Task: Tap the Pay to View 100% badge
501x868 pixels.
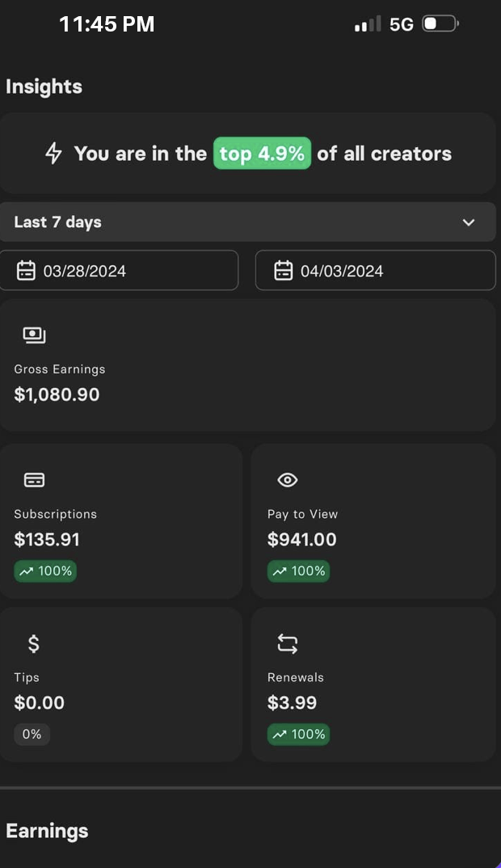Action: [299, 571]
